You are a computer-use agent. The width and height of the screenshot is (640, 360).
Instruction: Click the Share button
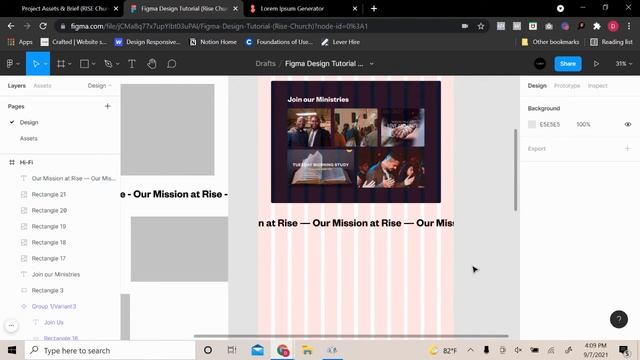click(x=568, y=64)
